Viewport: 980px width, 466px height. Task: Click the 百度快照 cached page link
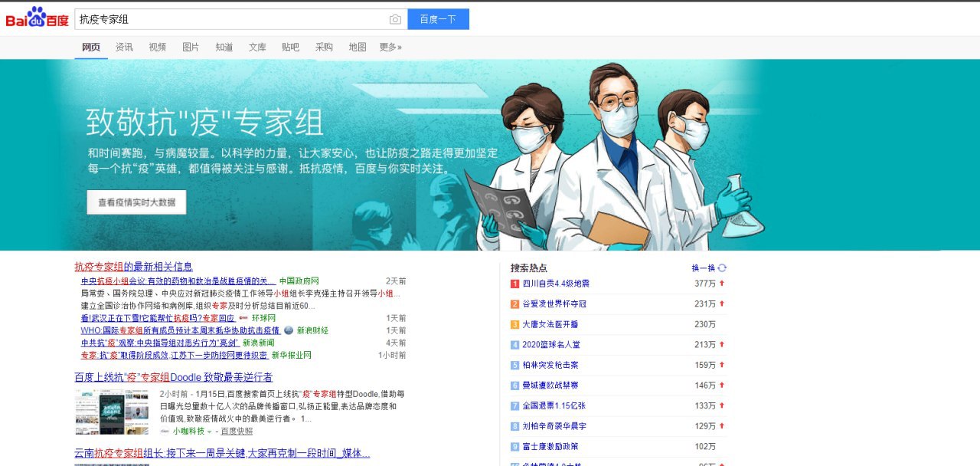tap(237, 432)
